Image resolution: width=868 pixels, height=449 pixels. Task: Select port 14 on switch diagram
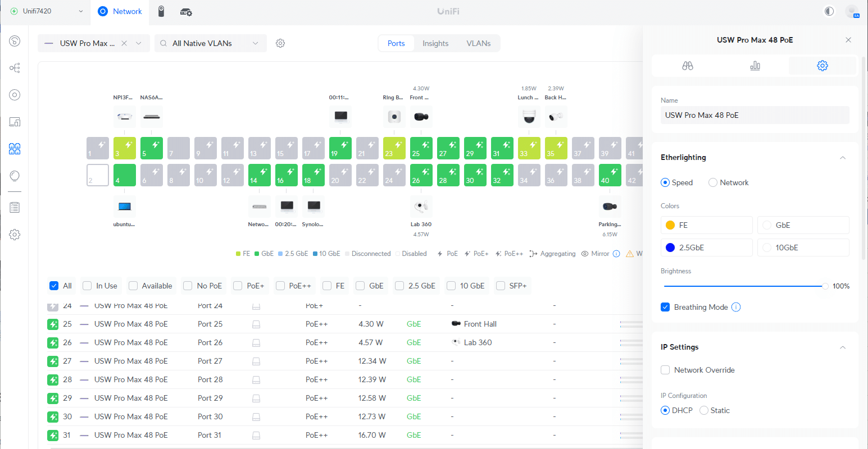click(260, 175)
